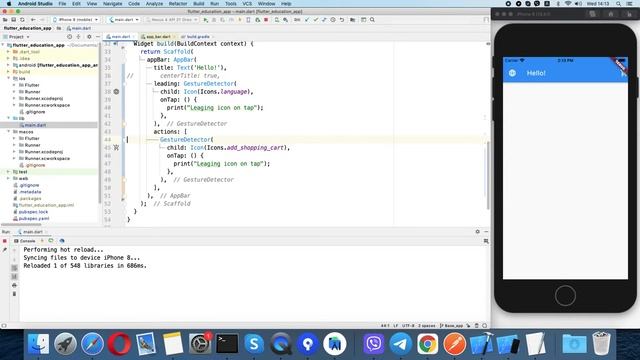The width and height of the screenshot is (640, 360).
Task: Open the iPhone 8 device selector dropdown
Action: coord(76,20)
